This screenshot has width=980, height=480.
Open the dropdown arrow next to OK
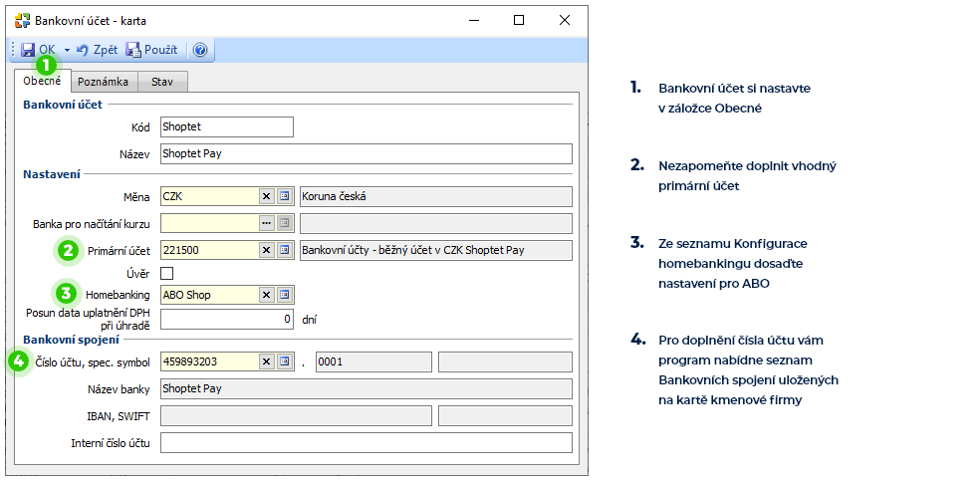[67, 50]
